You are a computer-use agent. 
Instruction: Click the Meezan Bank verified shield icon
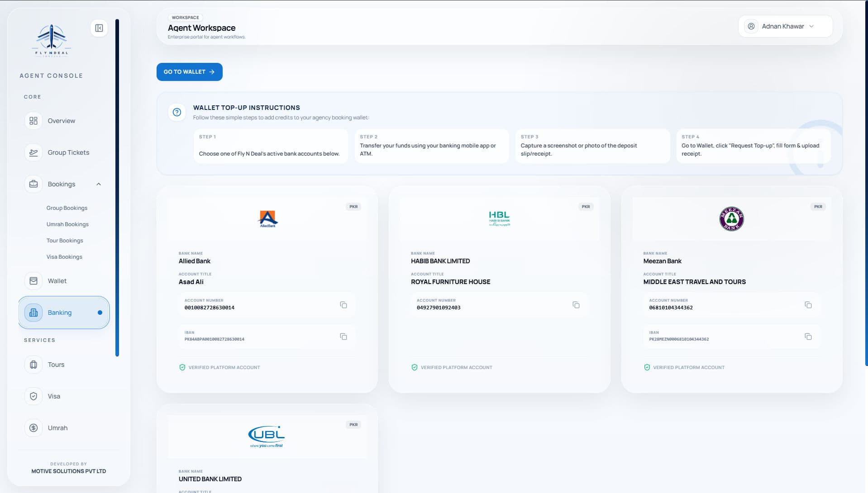647,367
